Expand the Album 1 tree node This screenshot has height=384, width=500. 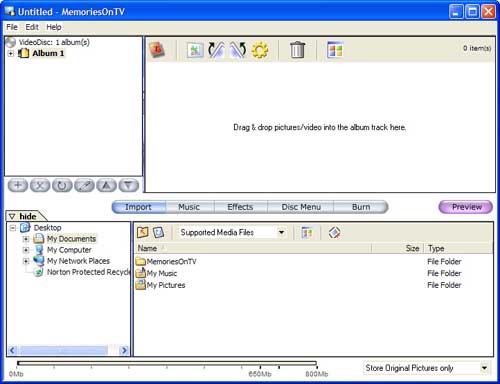[x=11, y=53]
